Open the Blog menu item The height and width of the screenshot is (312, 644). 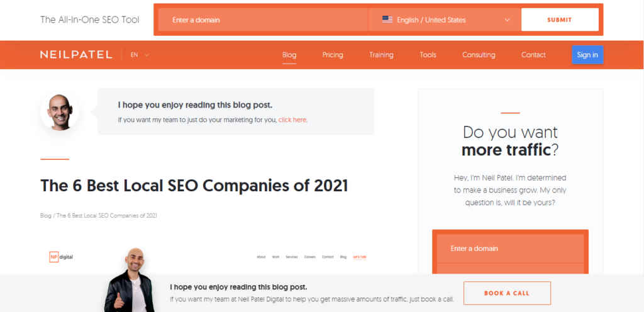(x=289, y=55)
